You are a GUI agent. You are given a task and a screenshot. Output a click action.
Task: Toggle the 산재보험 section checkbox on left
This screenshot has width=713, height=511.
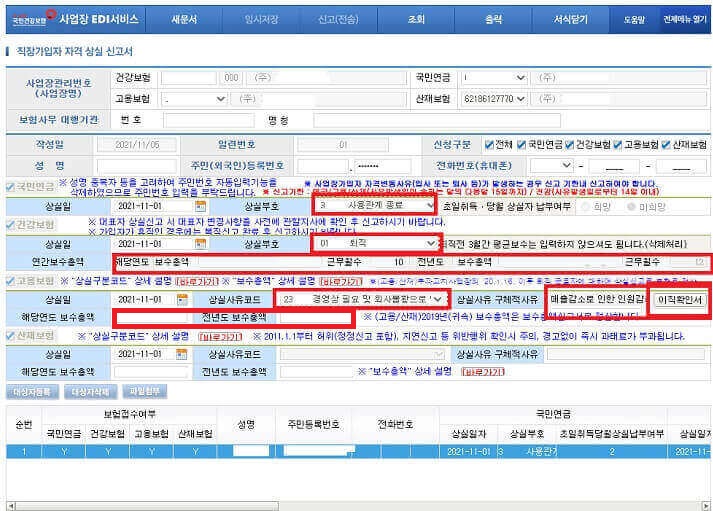(10, 336)
